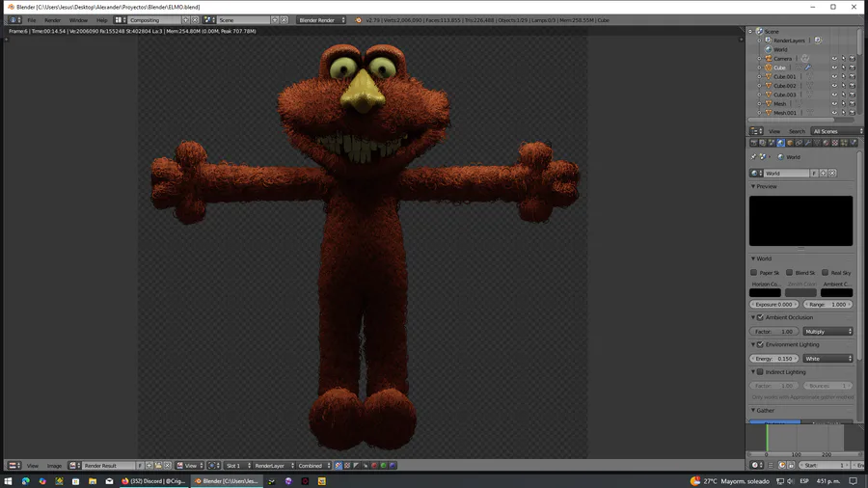Screen dimensions: 868x488
Task: Collapse the Gather panel
Action: pos(753,411)
